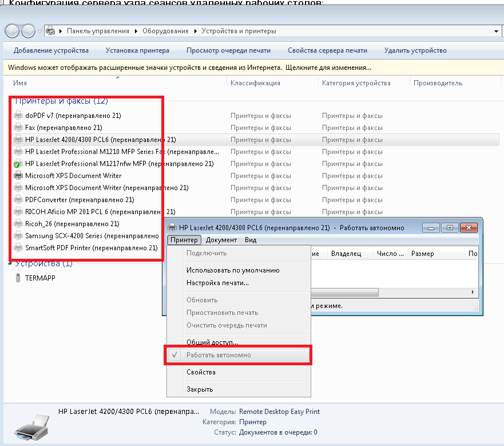The width and height of the screenshot is (504, 446).
Task: Select redirected Microsoft XPS Document Writer icon
Action: click(18, 188)
